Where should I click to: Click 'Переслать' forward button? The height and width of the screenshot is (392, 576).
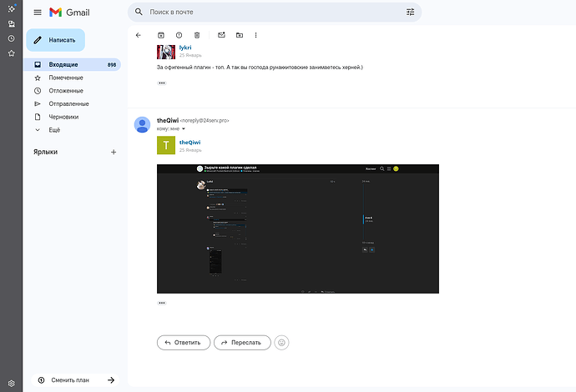click(x=242, y=343)
